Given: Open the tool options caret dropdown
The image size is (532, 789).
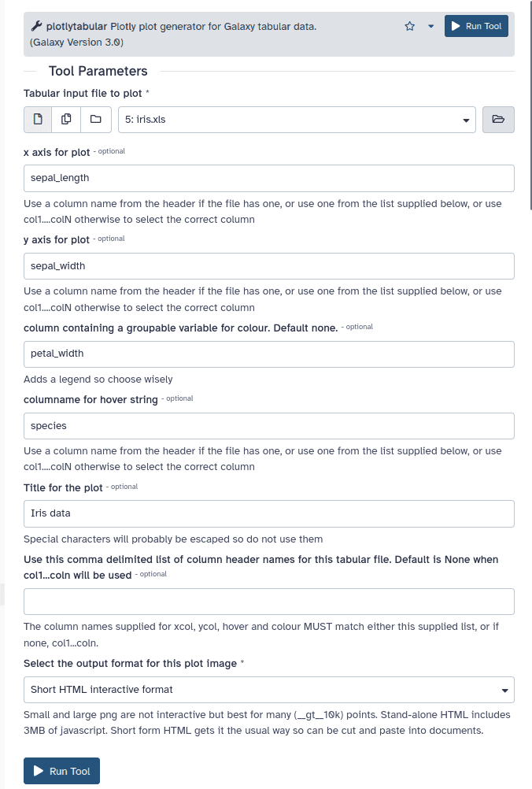Looking at the screenshot, I should click(x=431, y=26).
